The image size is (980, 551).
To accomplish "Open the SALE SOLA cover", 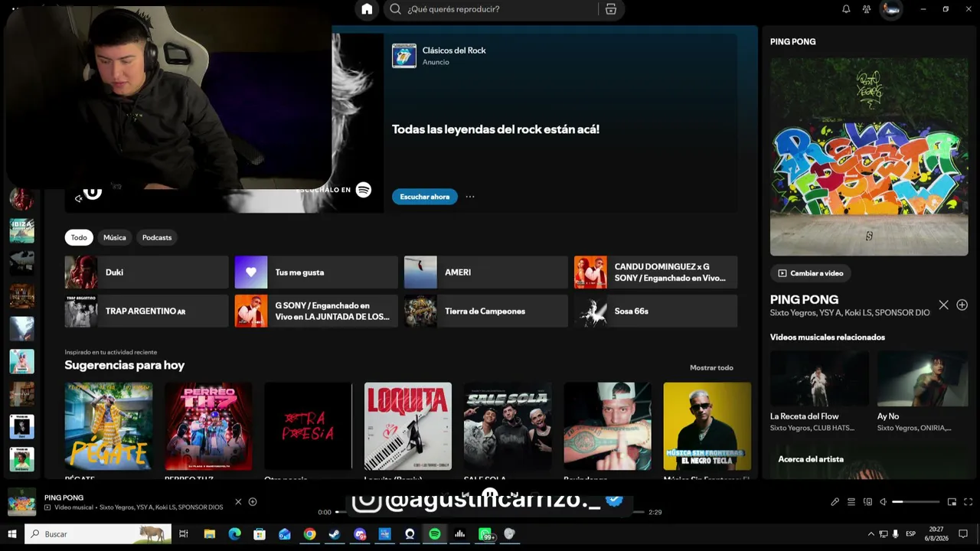I will [x=508, y=426].
